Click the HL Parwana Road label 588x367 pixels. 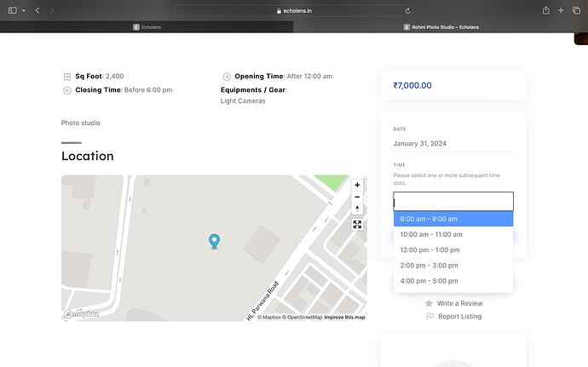(x=262, y=301)
